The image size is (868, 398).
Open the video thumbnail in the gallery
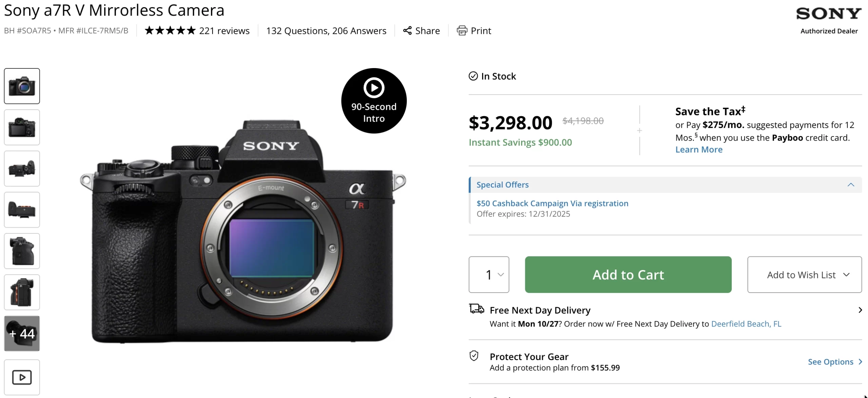[22, 377]
